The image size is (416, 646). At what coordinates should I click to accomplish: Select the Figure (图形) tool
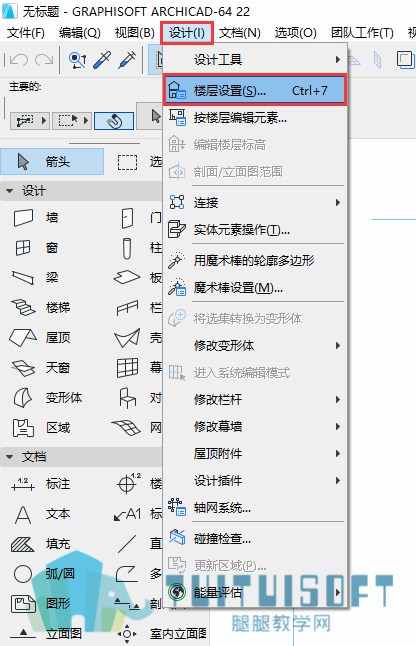tap(40, 604)
